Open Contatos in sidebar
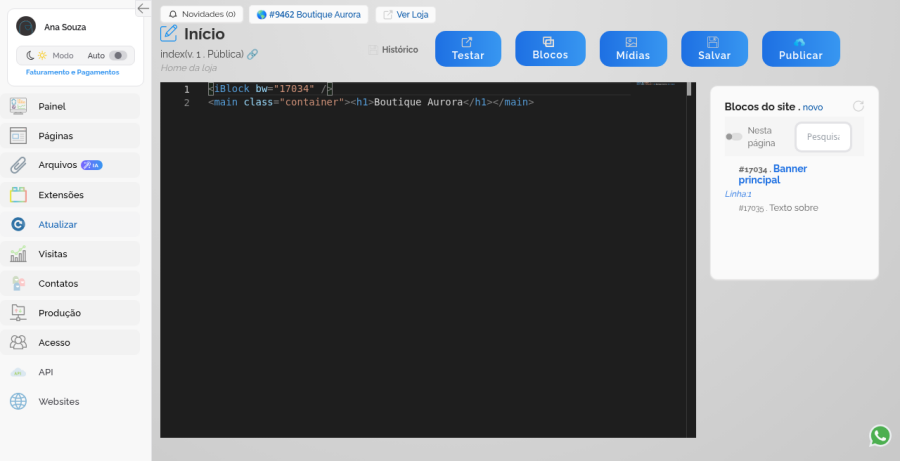Image resolution: width=900 pixels, height=461 pixels. click(x=70, y=284)
